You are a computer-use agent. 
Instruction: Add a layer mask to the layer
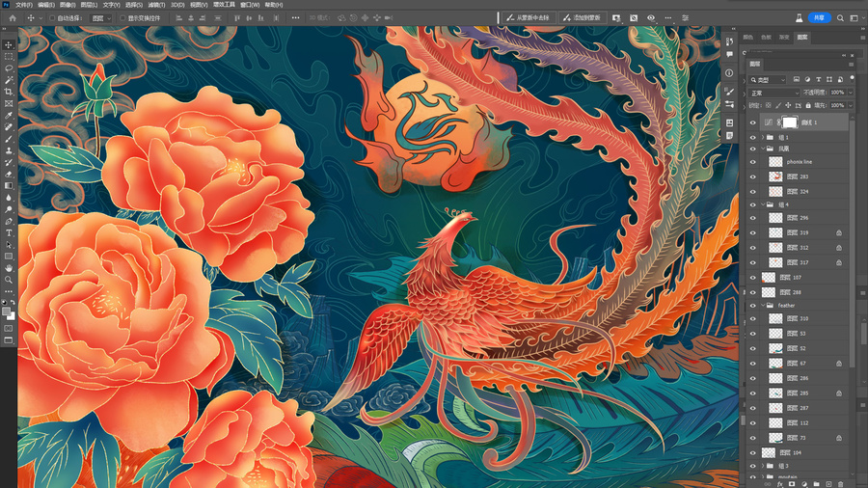click(x=792, y=484)
